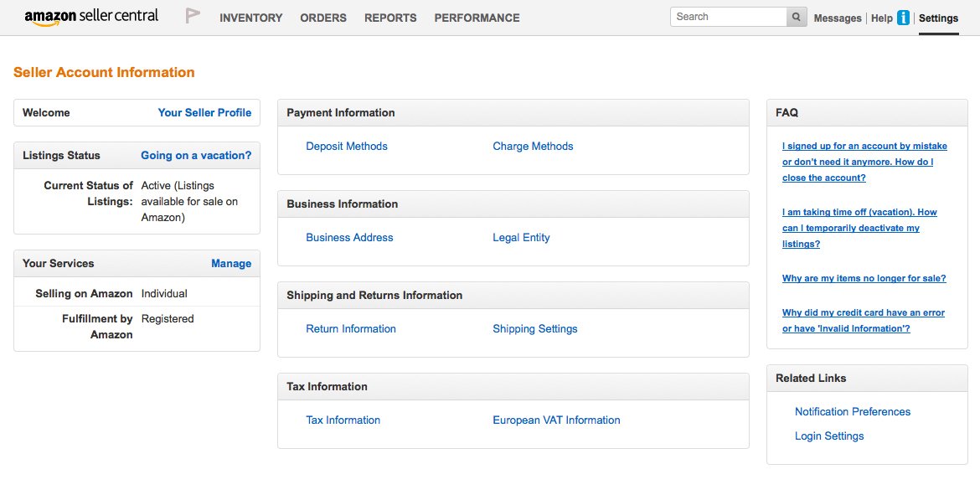Open the Performance menu
980x495 pixels.
tap(477, 18)
